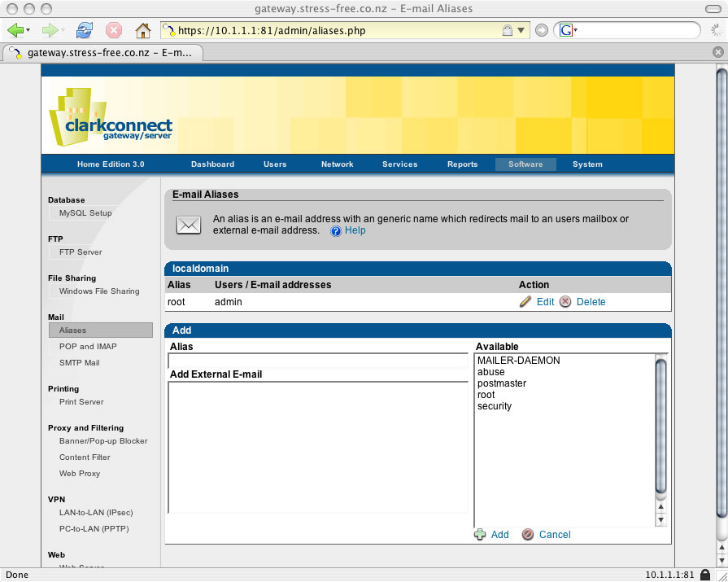
Task: Click the green plus Add icon
Action: click(480, 535)
